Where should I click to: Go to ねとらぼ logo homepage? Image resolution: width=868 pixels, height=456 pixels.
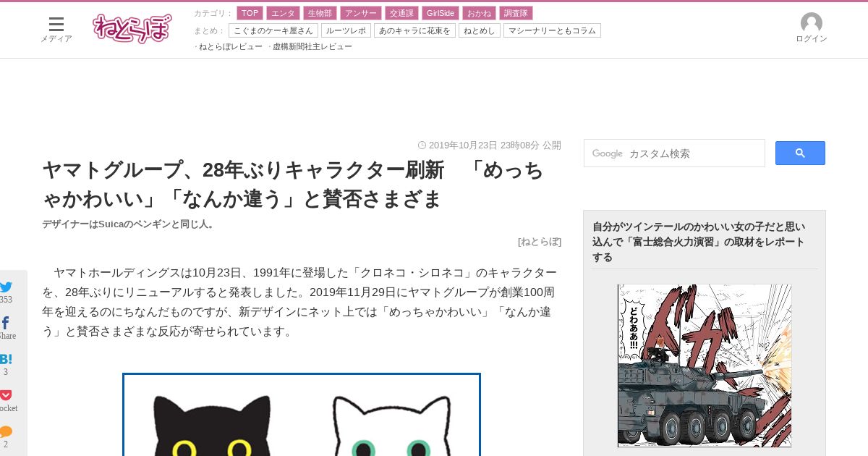[x=132, y=28]
